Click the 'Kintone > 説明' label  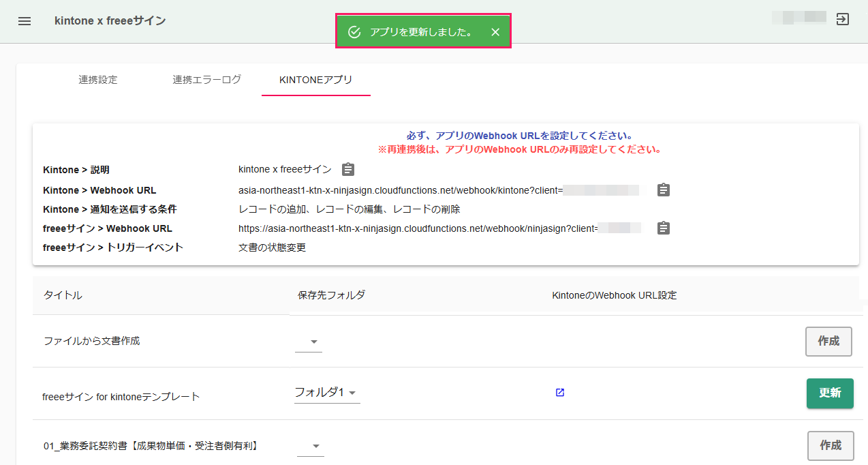pos(76,170)
